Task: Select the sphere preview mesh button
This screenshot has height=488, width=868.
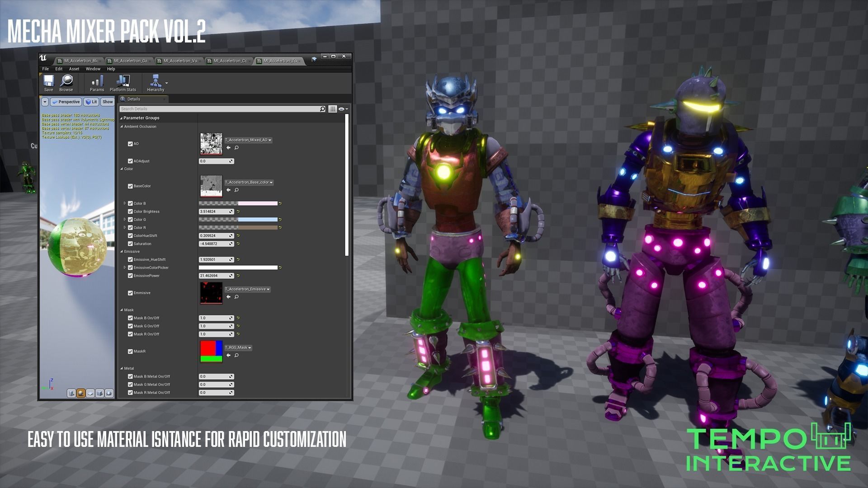Action: point(81,394)
